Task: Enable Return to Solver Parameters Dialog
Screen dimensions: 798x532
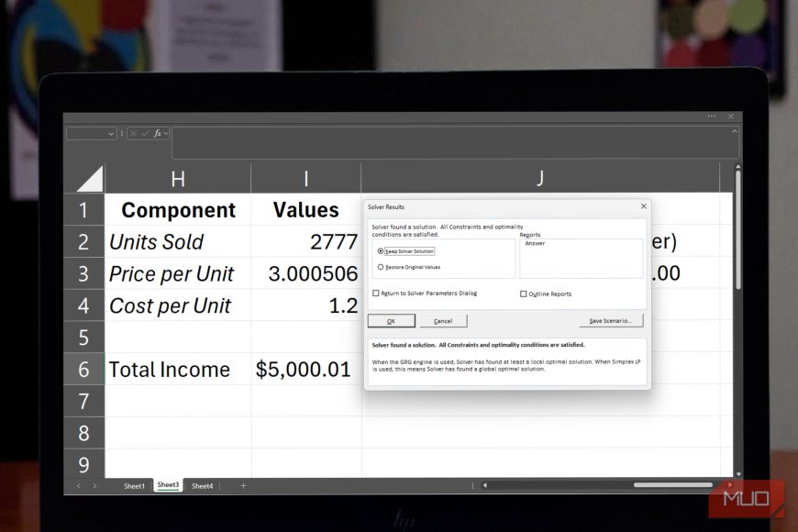Action: [x=375, y=294]
